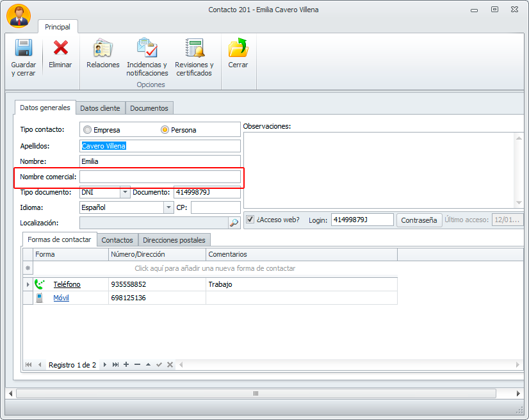Select the Empresa radio button
The height and width of the screenshot is (420, 529).
coord(87,130)
